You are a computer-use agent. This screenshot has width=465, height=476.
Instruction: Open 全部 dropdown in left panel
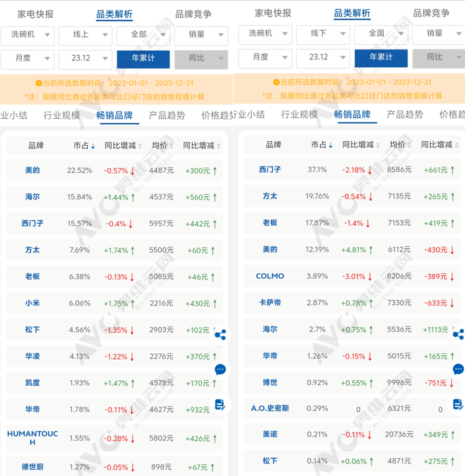click(144, 34)
